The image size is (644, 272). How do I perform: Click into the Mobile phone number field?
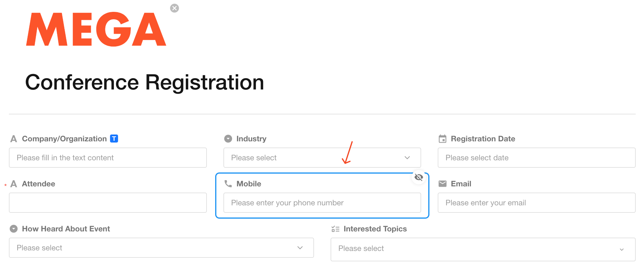coord(322,203)
